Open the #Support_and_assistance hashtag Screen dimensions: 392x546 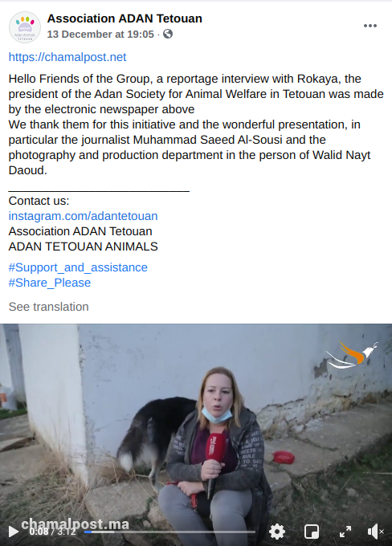[x=78, y=267]
